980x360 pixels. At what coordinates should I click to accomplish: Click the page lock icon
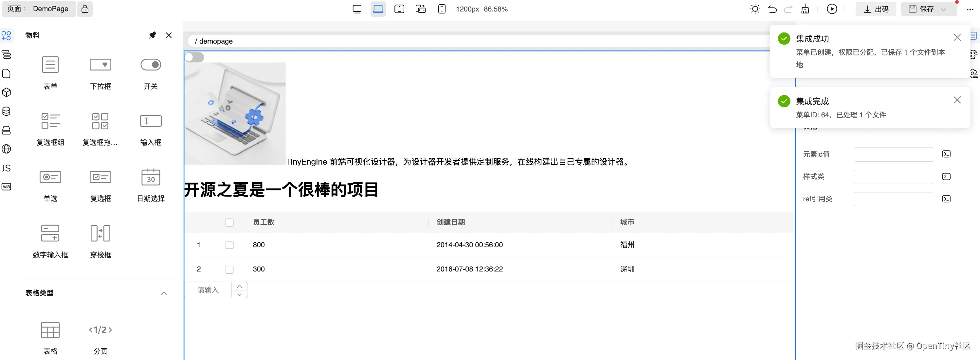tap(85, 9)
